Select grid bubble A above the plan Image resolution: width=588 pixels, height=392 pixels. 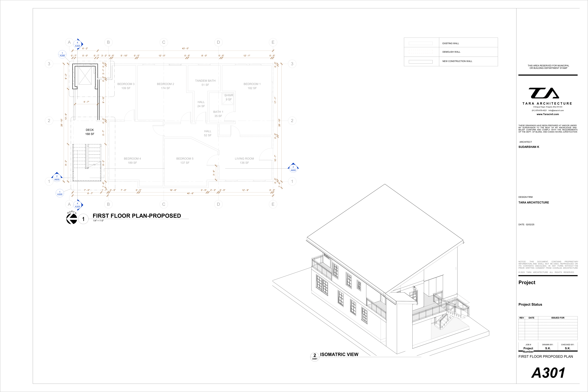(69, 42)
